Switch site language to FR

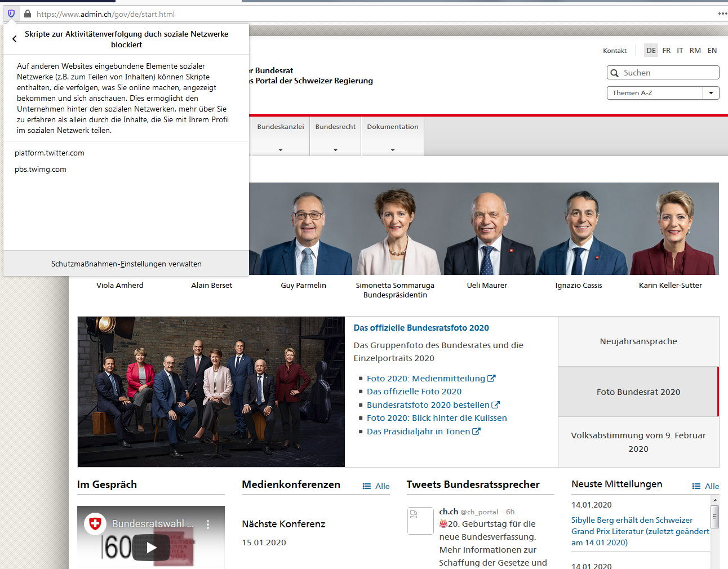[x=667, y=51]
